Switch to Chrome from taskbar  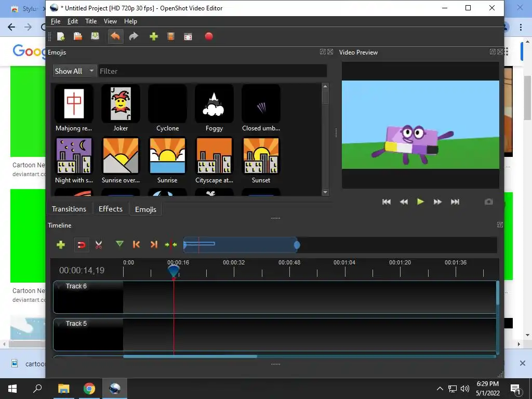(89, 389)
